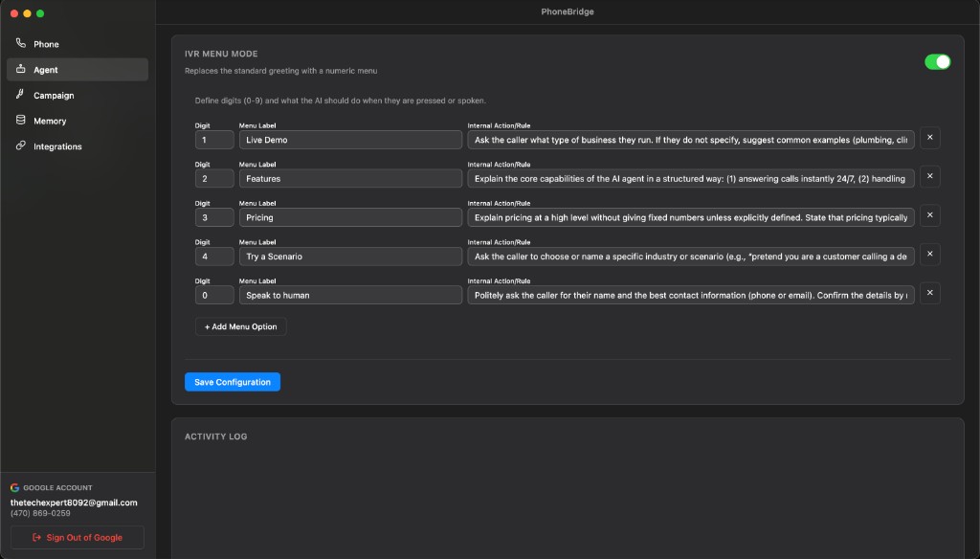Delete the Try a Scenario row
The image size is (980, 559).
tap(930, 254)
